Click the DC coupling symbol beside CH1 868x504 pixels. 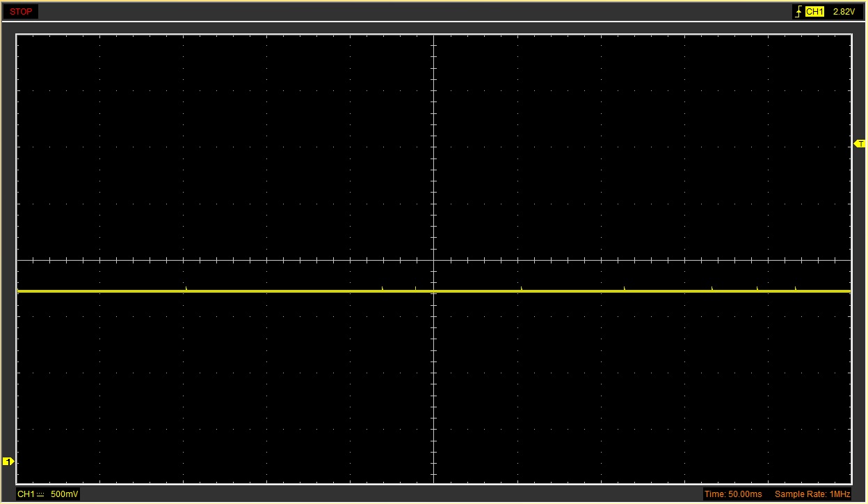tap(40, 494)
